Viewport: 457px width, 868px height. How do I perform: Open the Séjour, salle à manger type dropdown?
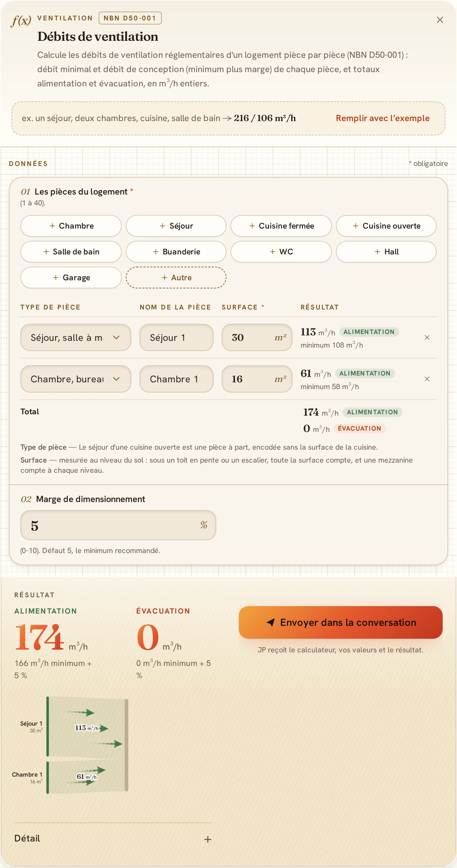click(75, 337)
